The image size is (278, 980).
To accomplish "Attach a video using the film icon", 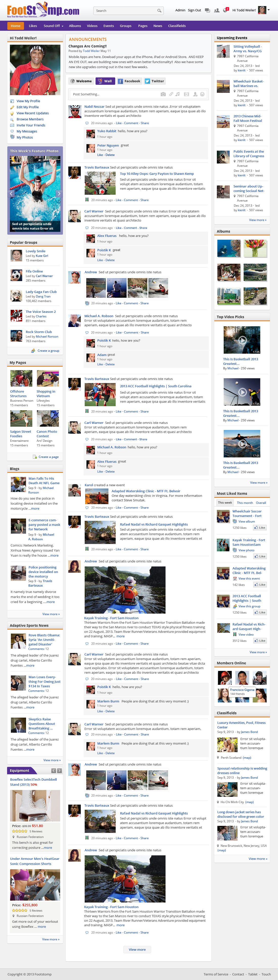I will pos(186,94).
